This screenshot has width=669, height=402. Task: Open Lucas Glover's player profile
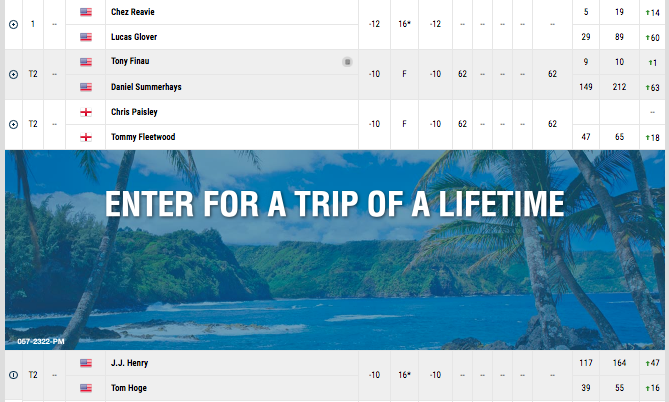tap(134, 37)
